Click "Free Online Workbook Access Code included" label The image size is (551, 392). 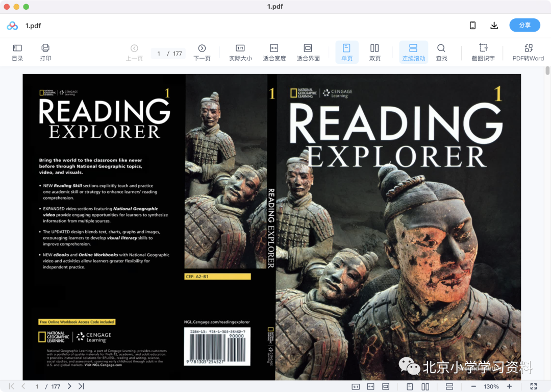[77, 322]
